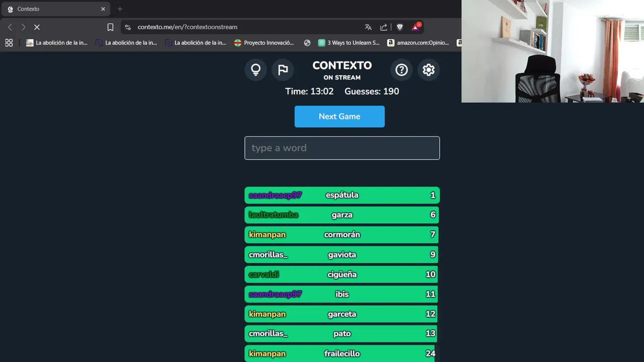
Task: Stop loading the page
Action: (37, 27)
